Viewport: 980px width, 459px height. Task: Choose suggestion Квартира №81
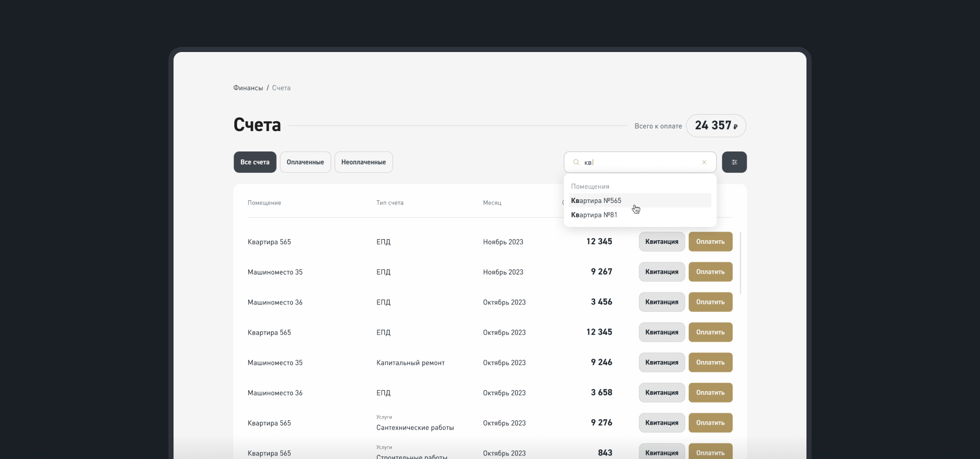point(594,215)
